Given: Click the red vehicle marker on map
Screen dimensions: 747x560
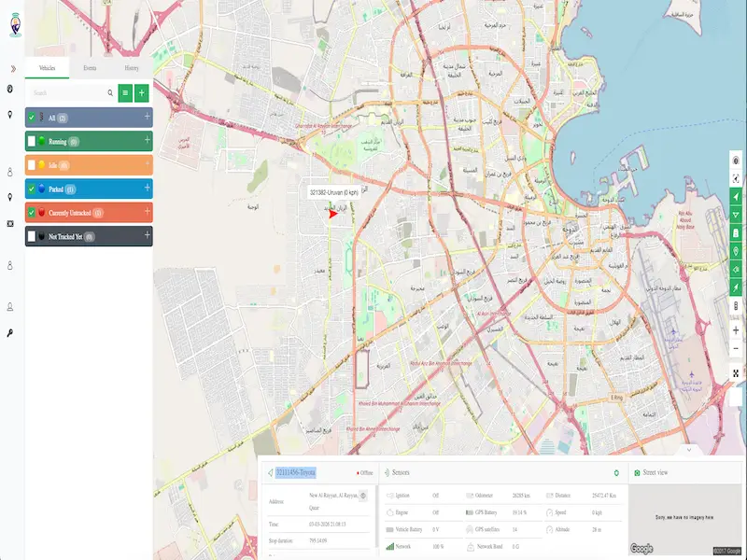Looking at the screenshot, I should point(333,213).
